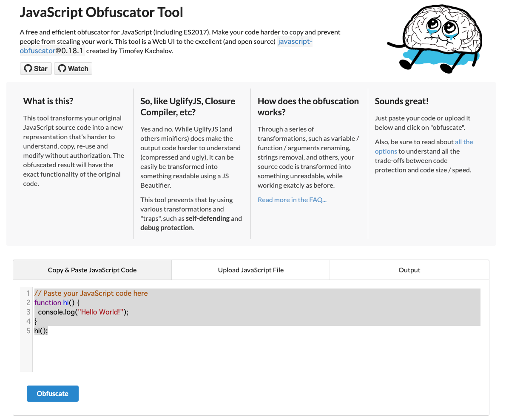This screenshot has width=506, height=420.
Task: Click the "Sounds great!" heading
Action: (x=401, y=101)
